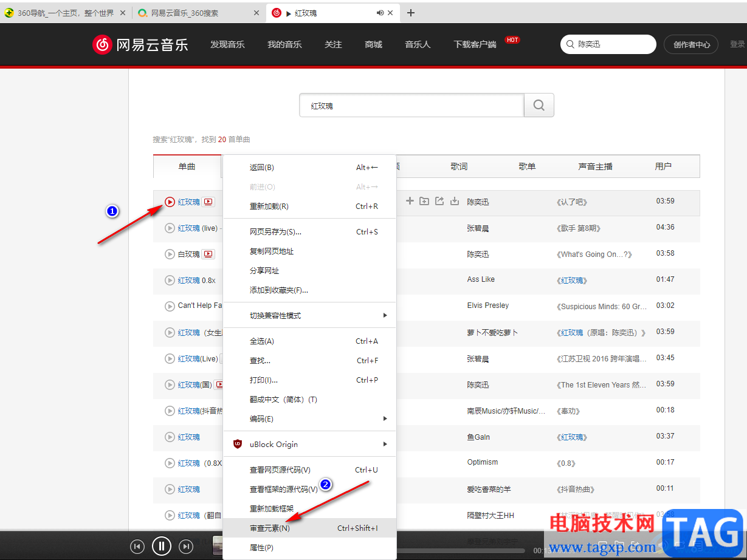Mute the 红玫瑰 browser tab audio icon
747x560 pixels.
(380, 13)
